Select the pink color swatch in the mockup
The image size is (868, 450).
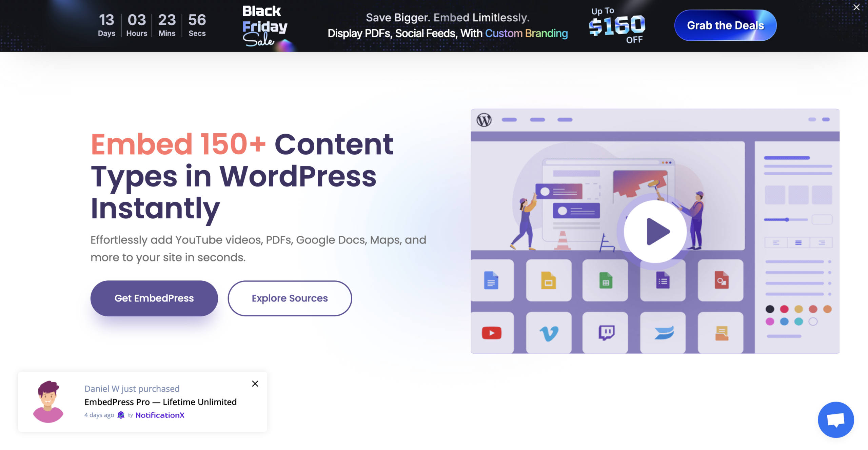point(770,321)
